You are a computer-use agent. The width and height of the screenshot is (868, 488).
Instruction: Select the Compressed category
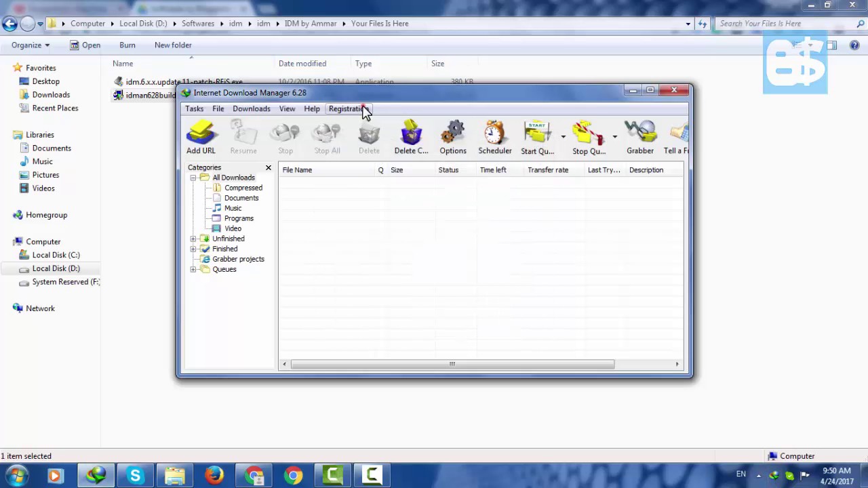[243, 188]
